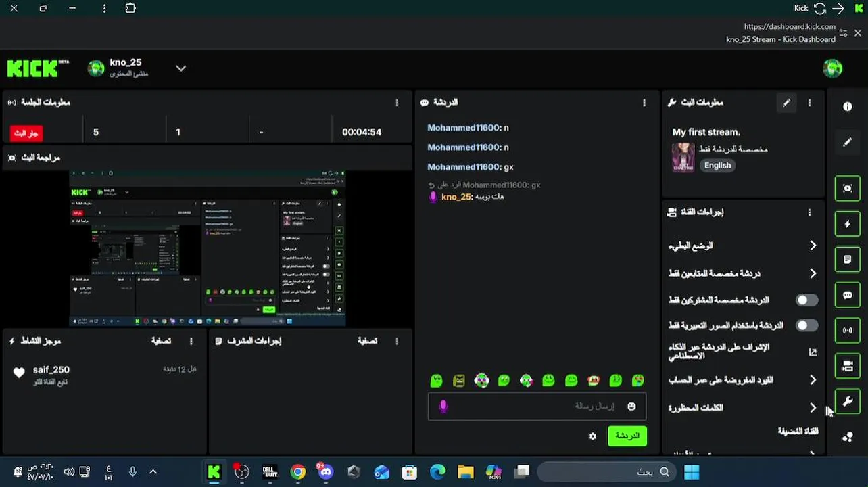Open the AI chat moderation external link icon
The height and width of the screenshot is (487, 868).
click(x=813, y=352)
